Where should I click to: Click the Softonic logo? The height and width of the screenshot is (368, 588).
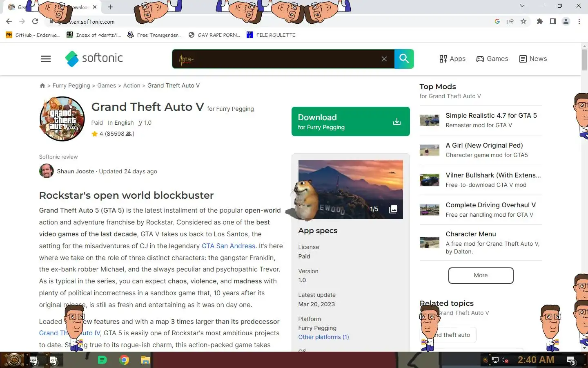pyautogui.click(x=94, y=58)
